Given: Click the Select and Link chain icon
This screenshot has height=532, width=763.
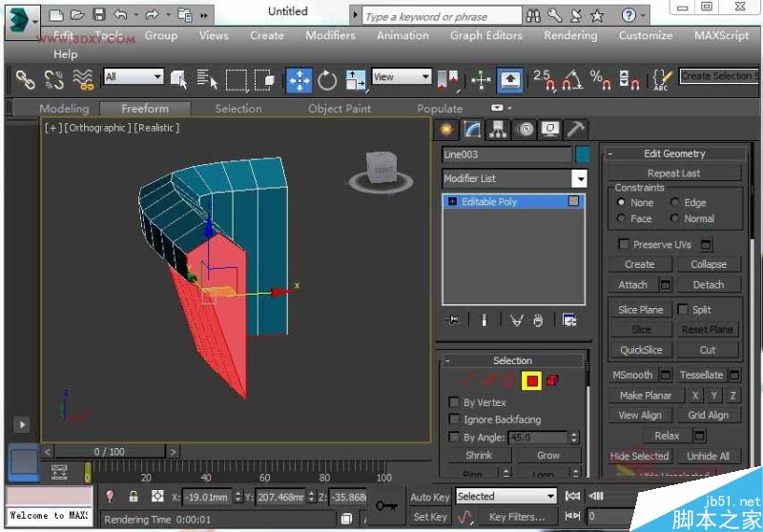Looking at the screenshot, I should (25, 80).
